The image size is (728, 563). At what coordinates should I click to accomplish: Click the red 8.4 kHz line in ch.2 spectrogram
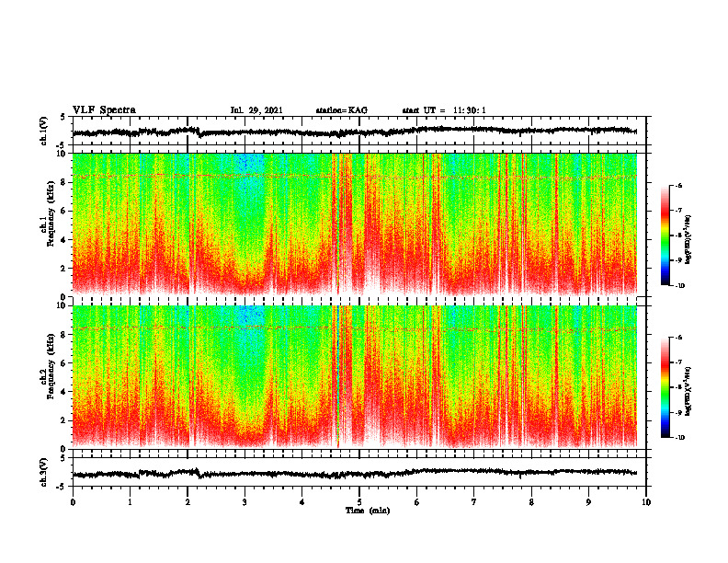(355, 328)
